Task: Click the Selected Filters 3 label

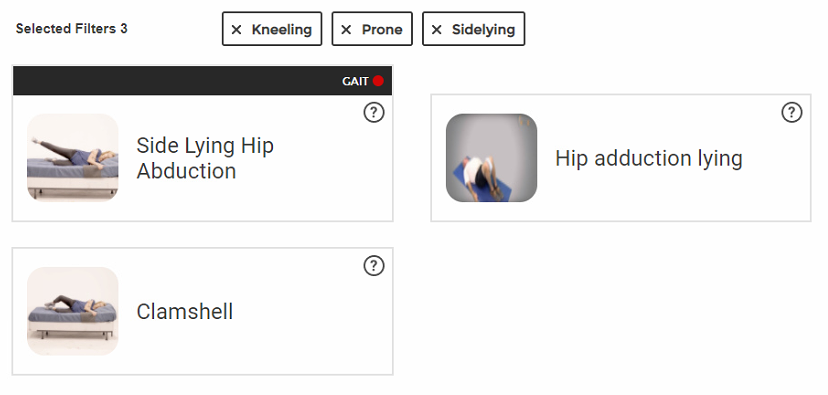Action: coord(71,29)
